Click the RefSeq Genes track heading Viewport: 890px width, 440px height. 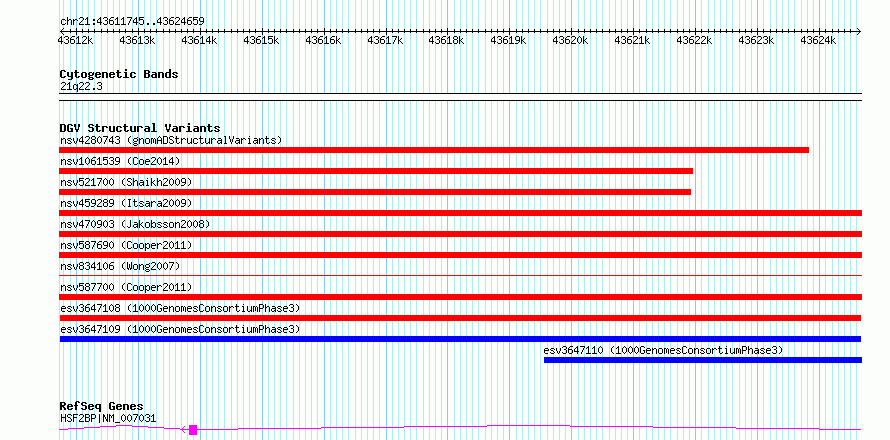102,407
